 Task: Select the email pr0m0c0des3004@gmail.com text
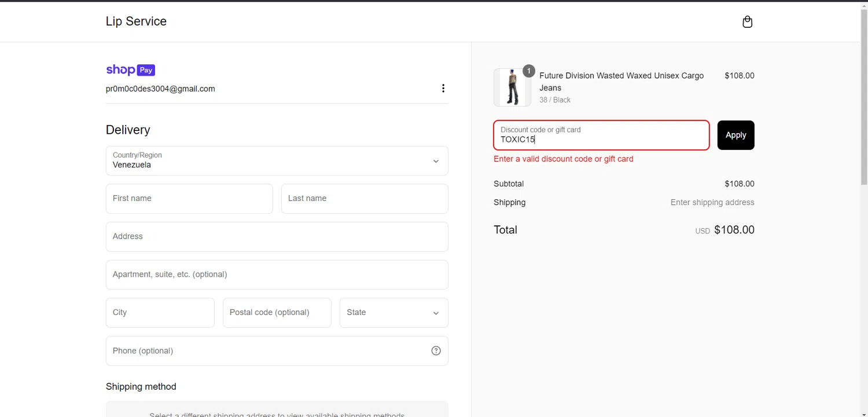[160, 89]
